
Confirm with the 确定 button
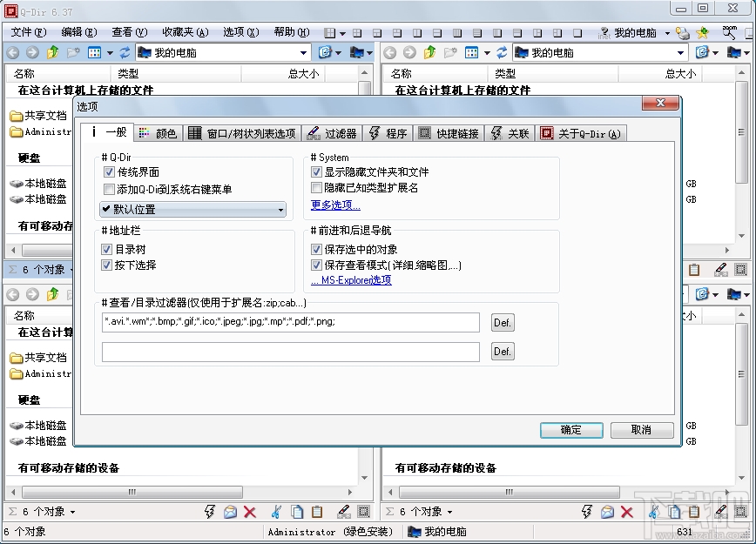point(571,430)
